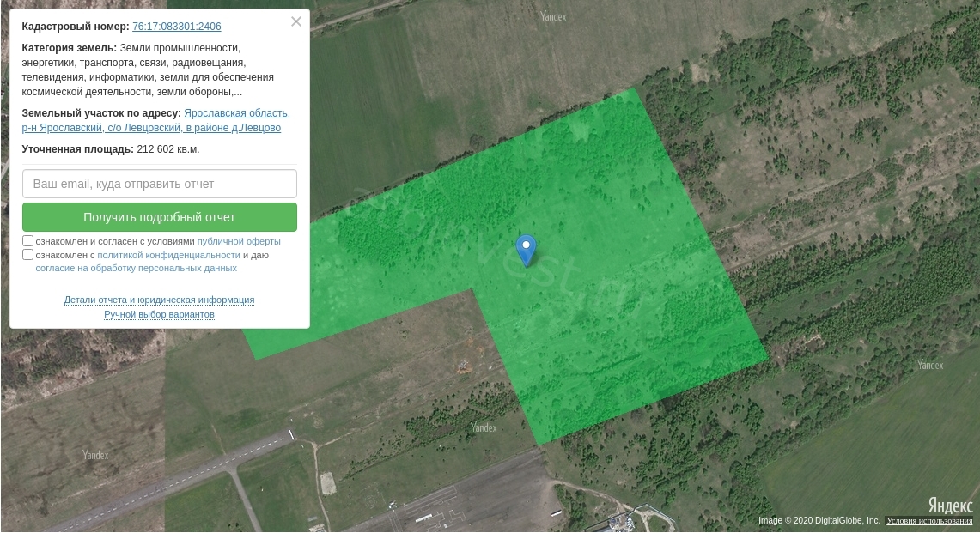Image resolution: width=980 pixels, height=533 pixels.
Task: Click the green highlighted land parcel
Action: (x=618, y=343)
